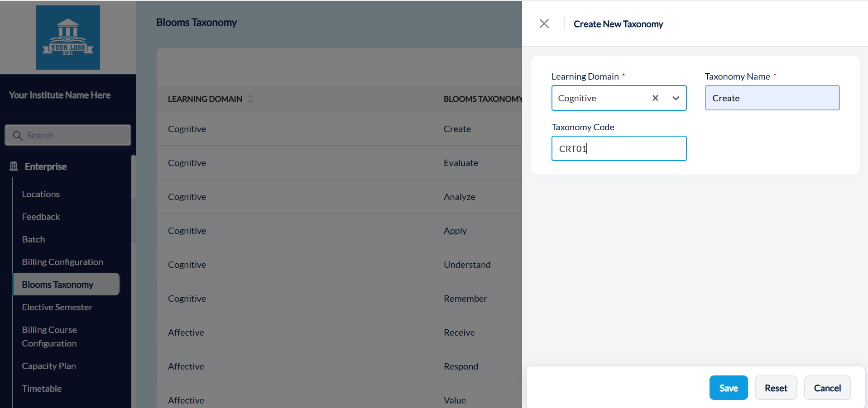
Task: Open the Learning Domain dropdown
Action: point(675,98)
